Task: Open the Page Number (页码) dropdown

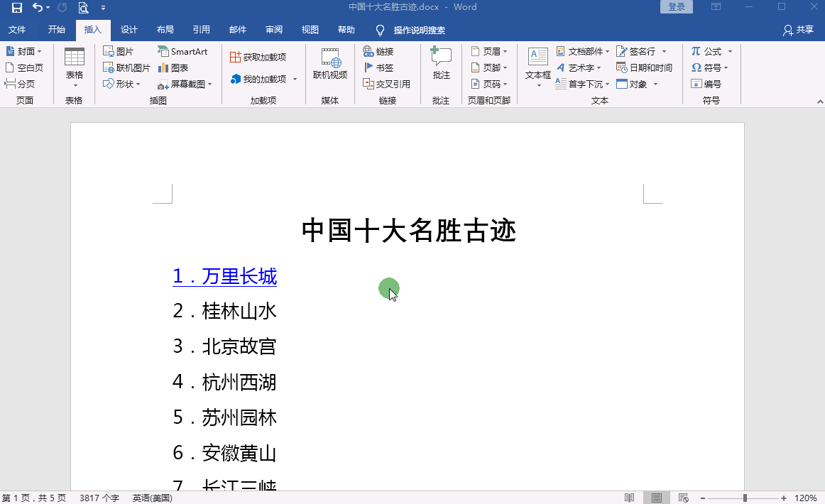Action: [488, 84]
